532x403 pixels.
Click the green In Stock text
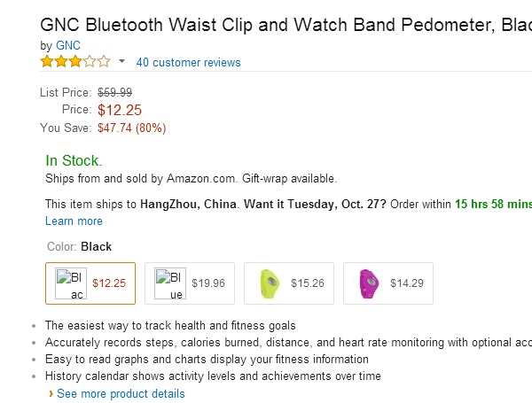pos(74,161)
